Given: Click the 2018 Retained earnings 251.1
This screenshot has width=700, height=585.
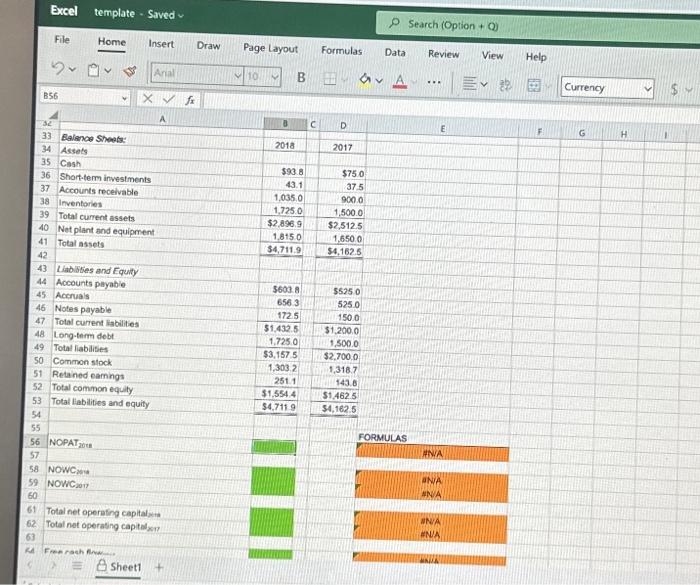Looking at the screenshot, I should click(x=286, y=381).
